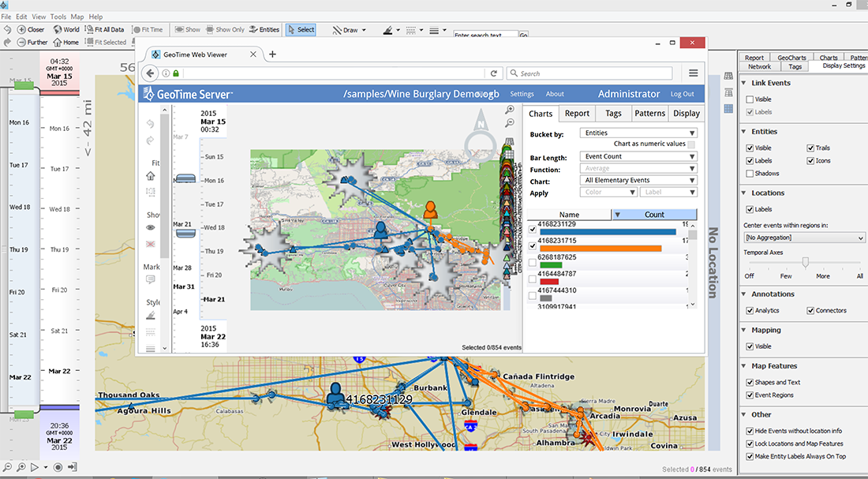Click the home fit icon in web viewer sidebar

(x=151, y=176)
